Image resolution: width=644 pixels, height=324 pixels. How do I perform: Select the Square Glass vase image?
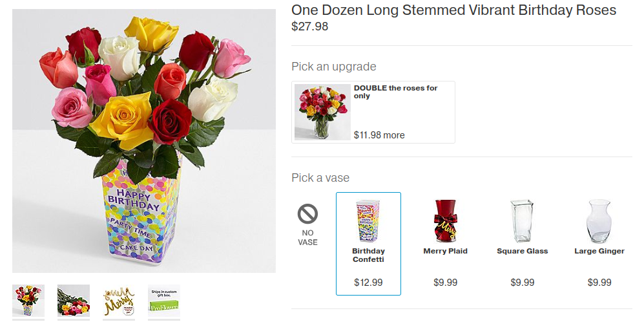click(522, 221)
